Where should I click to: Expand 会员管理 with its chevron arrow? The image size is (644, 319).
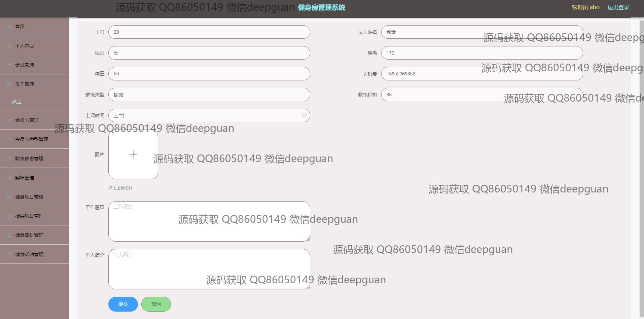(61, 65)
